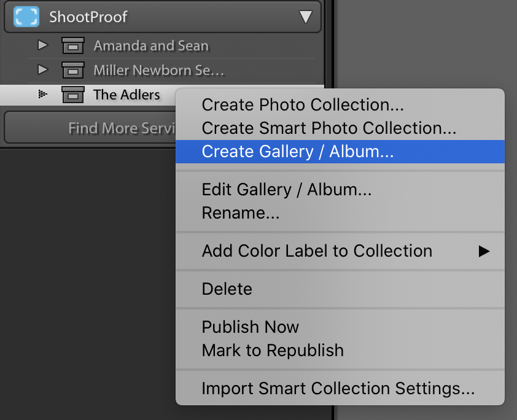Choose Mark to Republish
The height and width of the screenshot is (420, 517).
pos(340,351)
